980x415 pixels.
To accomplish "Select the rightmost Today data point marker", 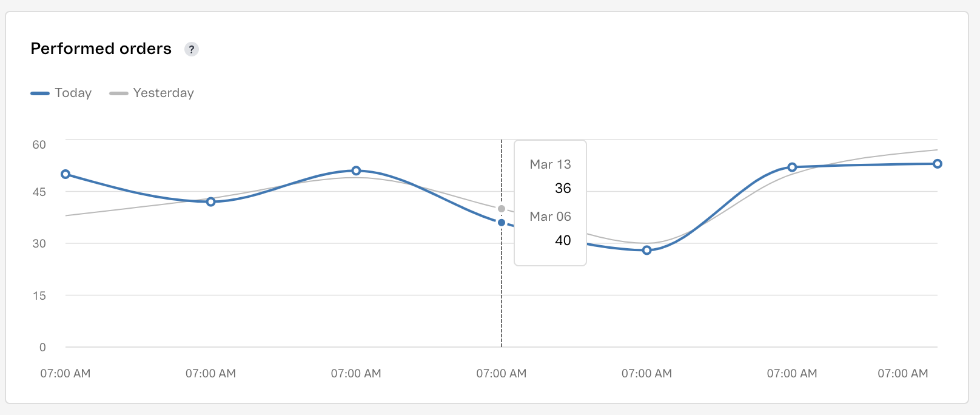I will coord(937,164).
